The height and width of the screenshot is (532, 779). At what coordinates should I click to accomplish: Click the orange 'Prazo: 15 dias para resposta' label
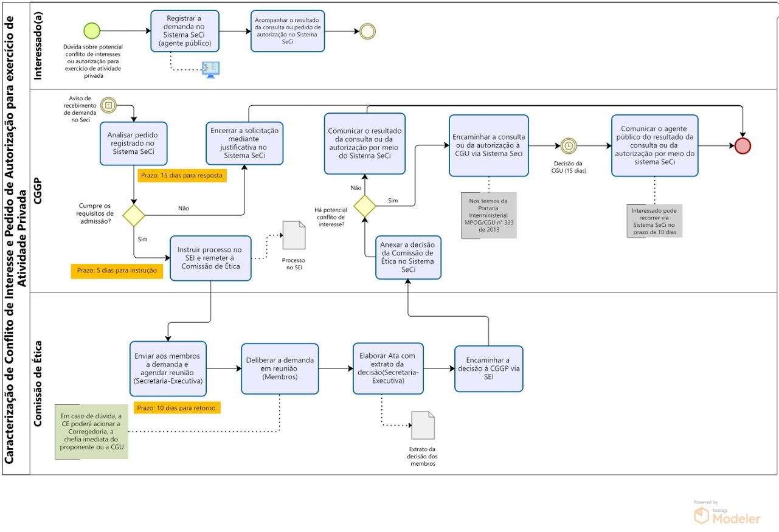(x=182, y=176)
